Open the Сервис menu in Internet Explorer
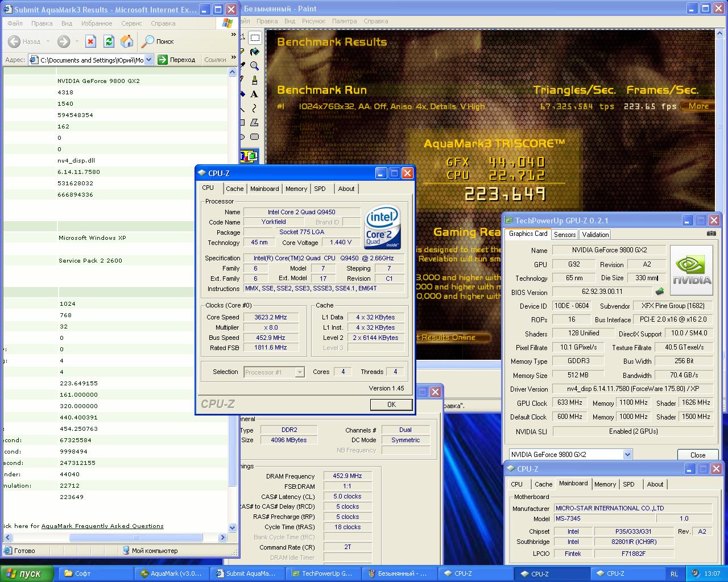This screenshot has width=728, height=582. pos(131,23)
